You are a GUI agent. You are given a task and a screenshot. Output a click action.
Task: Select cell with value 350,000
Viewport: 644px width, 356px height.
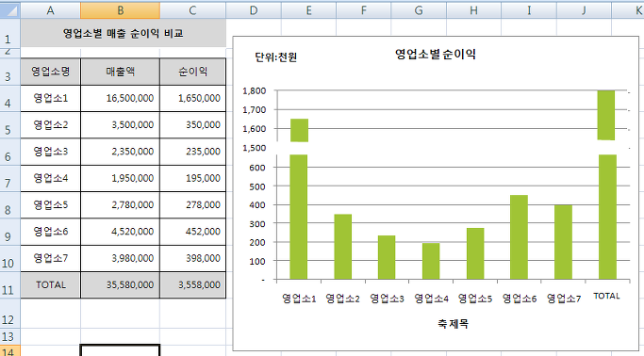tap(192, 125)
